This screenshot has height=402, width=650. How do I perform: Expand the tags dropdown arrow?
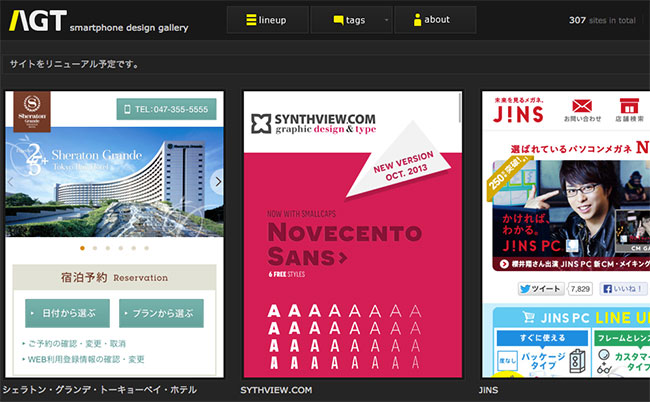coord(386,20)
